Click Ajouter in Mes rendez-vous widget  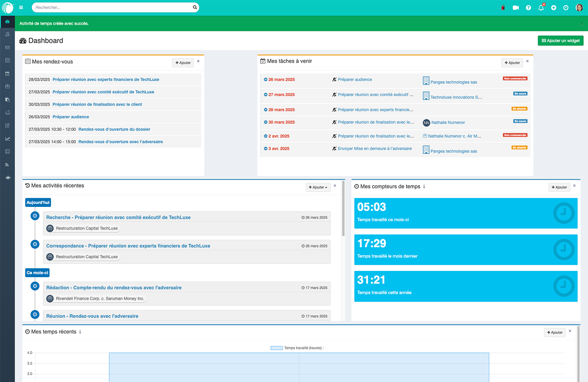pos(183,63)
